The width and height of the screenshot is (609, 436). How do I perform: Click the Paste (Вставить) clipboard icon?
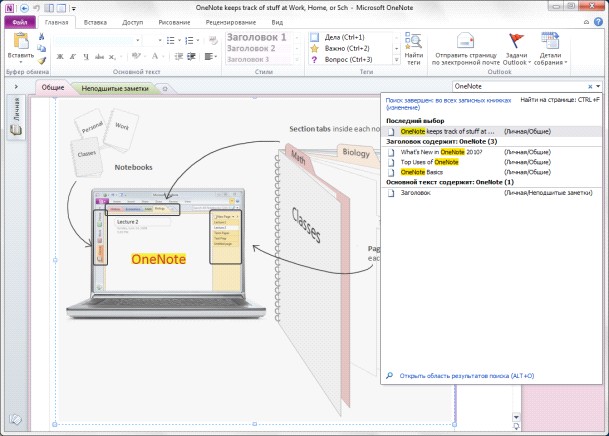coord(21,42)
